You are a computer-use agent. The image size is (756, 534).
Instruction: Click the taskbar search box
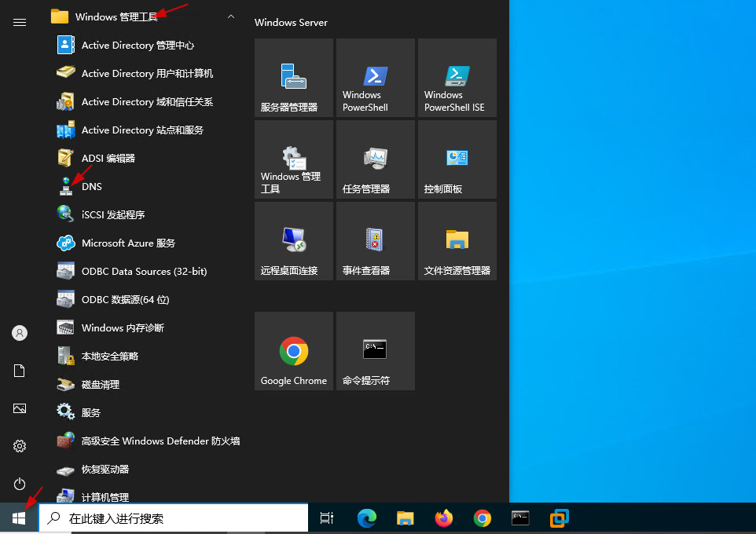tap(173, 518)
